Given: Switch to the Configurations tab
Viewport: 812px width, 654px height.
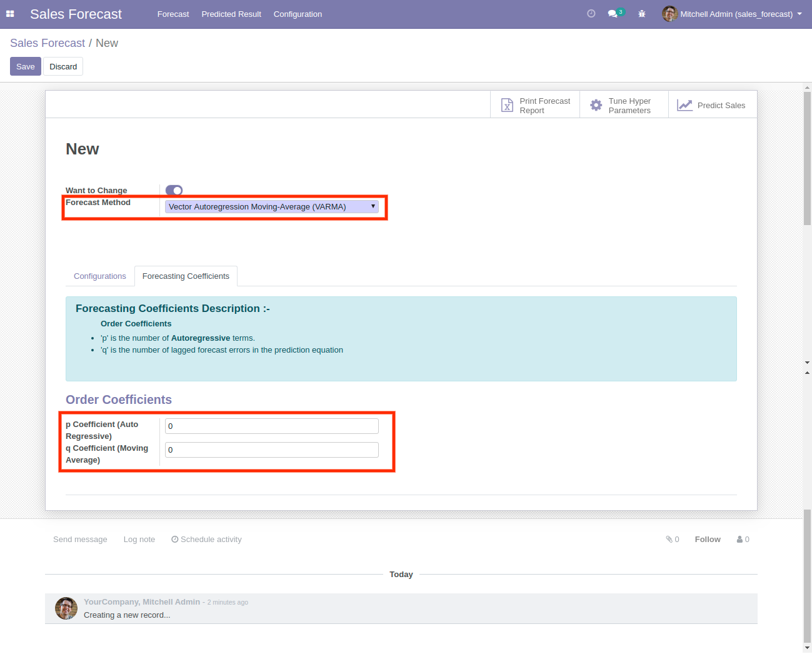Looking at the screenshot, I should pyautogui.click(x=100, y=276).
